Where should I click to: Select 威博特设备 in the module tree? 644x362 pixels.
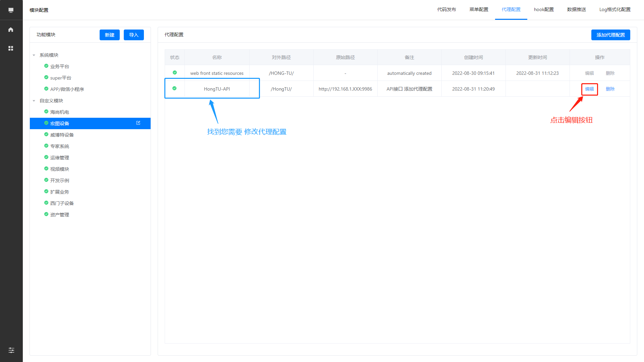tap(62, 135)
